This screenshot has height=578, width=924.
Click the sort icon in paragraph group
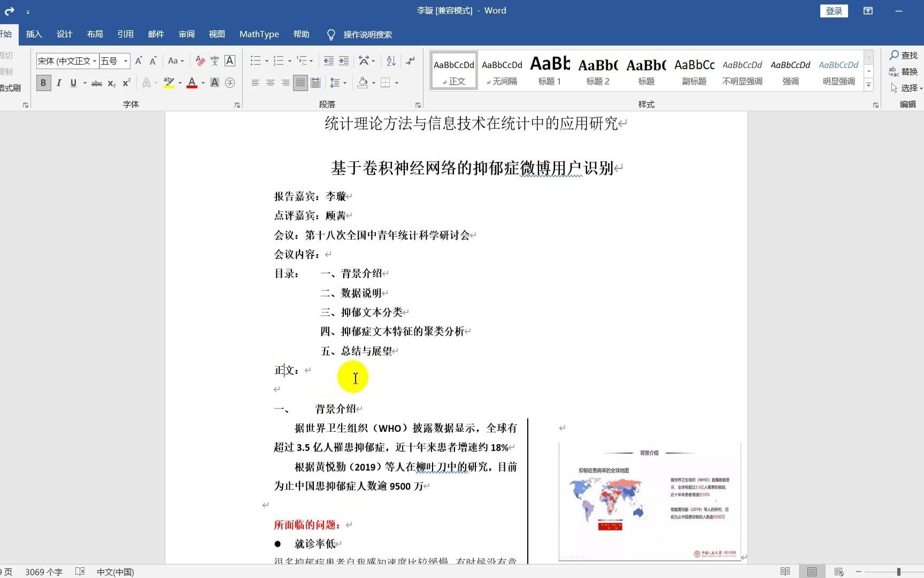pyautogui.click(x=390, y=60)
